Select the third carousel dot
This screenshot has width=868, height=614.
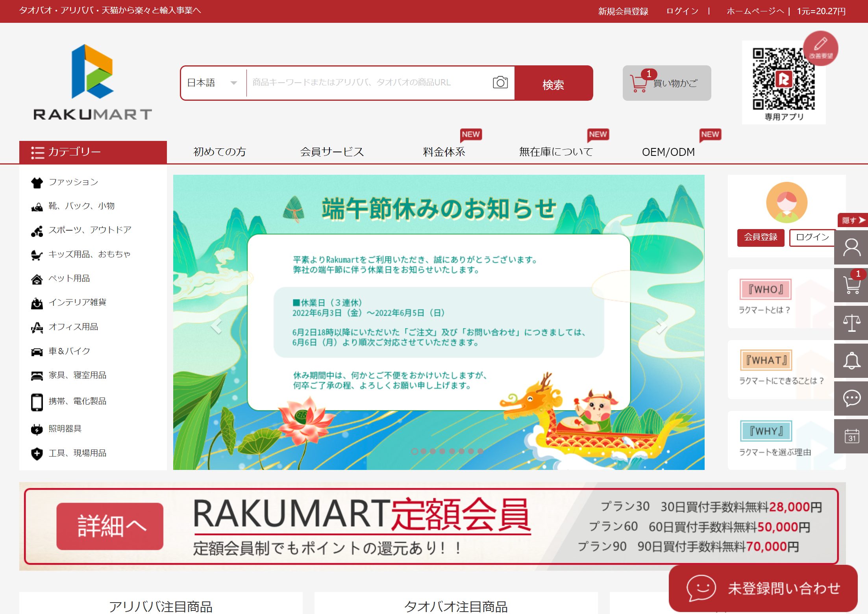(x=433, y=451)
